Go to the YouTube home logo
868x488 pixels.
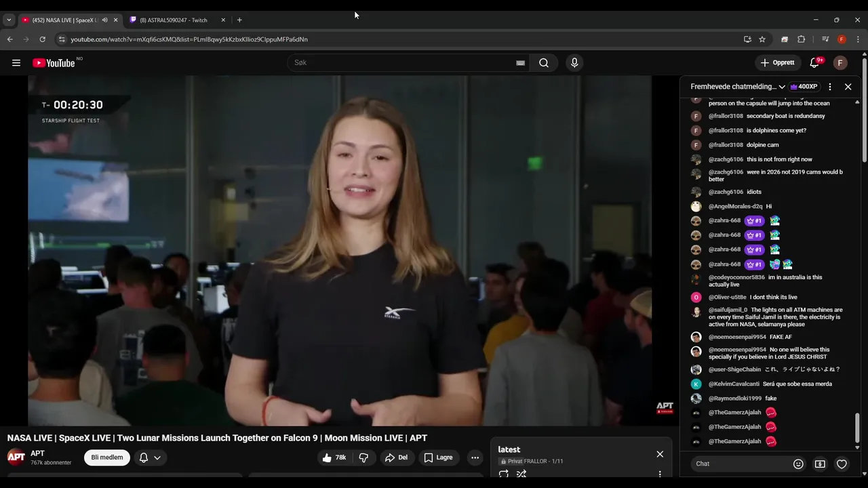click(x=54, y=63)
